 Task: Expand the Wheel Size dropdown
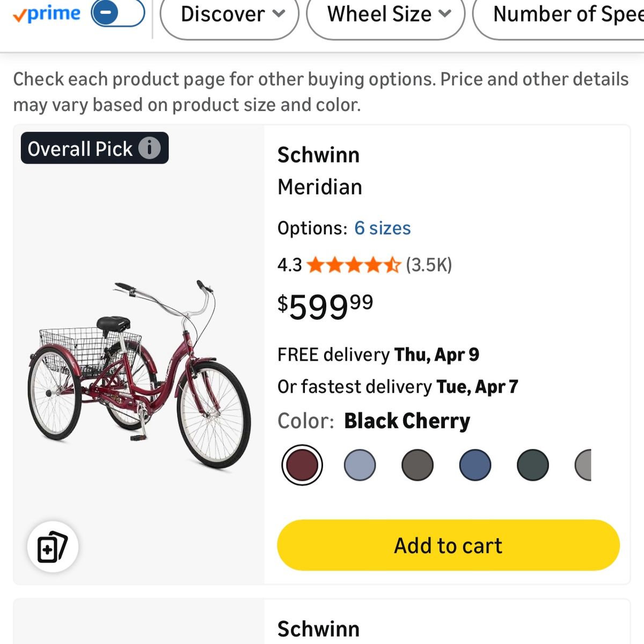coord(385,14)
